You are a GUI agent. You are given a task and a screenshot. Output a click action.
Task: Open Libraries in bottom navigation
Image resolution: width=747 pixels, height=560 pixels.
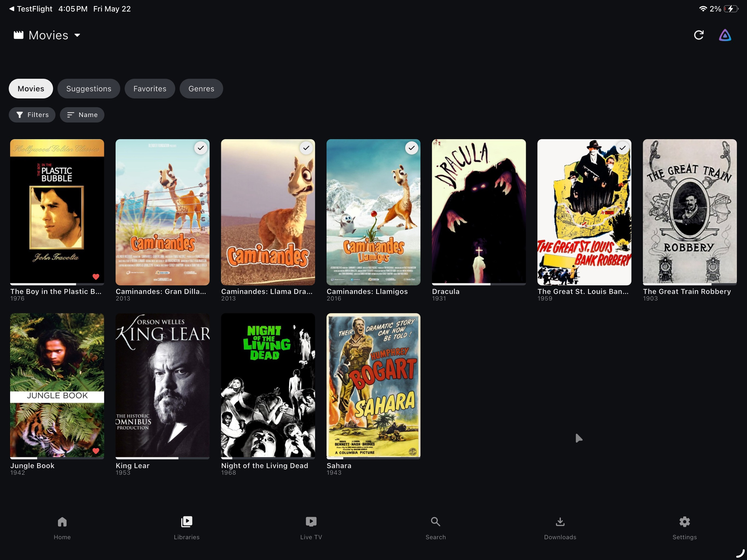(187, 528)
